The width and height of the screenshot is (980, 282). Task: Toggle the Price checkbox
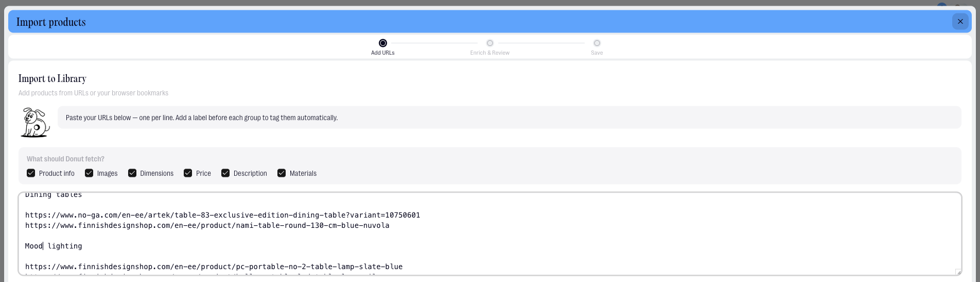point(188,173)
